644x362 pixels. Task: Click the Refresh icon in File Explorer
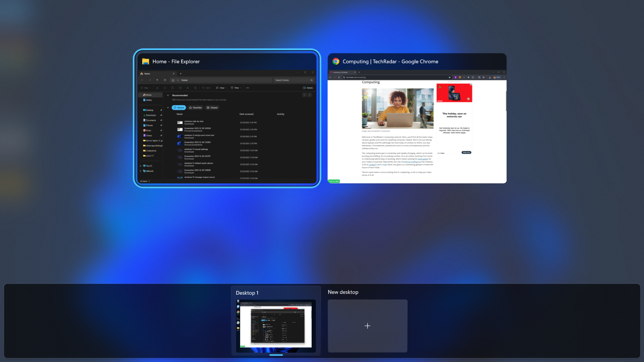point(165,80)
